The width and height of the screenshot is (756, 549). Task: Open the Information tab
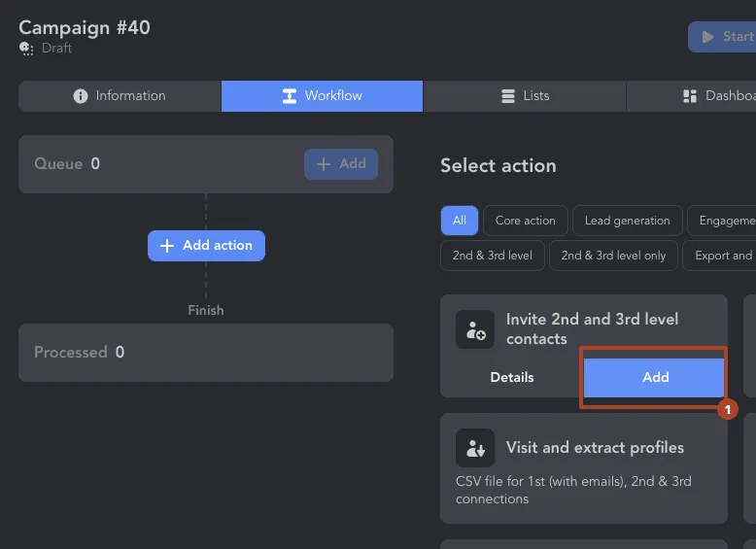pos(120,96)
